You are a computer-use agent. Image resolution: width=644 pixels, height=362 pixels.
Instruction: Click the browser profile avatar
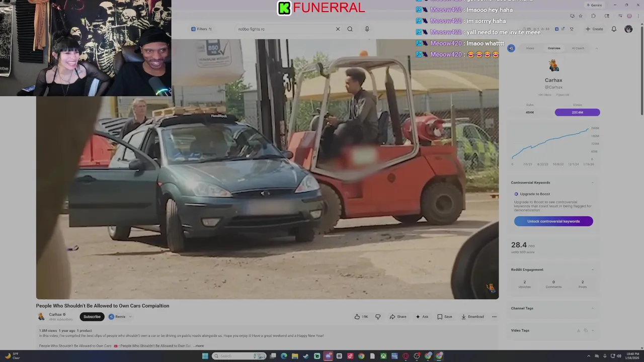(x=629, y=16)
